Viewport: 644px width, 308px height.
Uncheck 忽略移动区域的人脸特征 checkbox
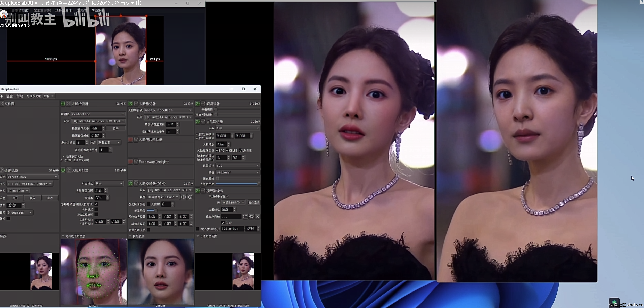96,204
